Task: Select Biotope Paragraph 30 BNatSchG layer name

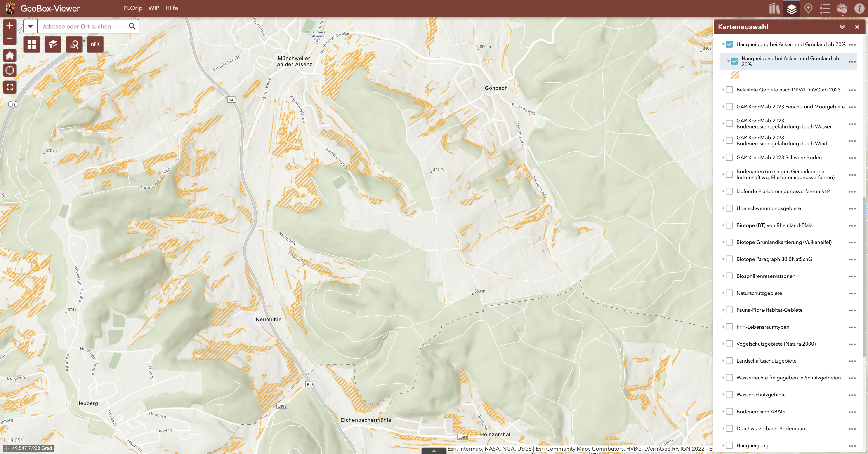Action: (774, 259)
